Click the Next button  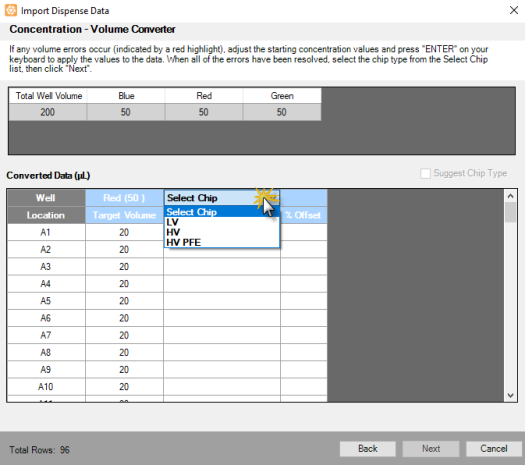tap(431, 449)
